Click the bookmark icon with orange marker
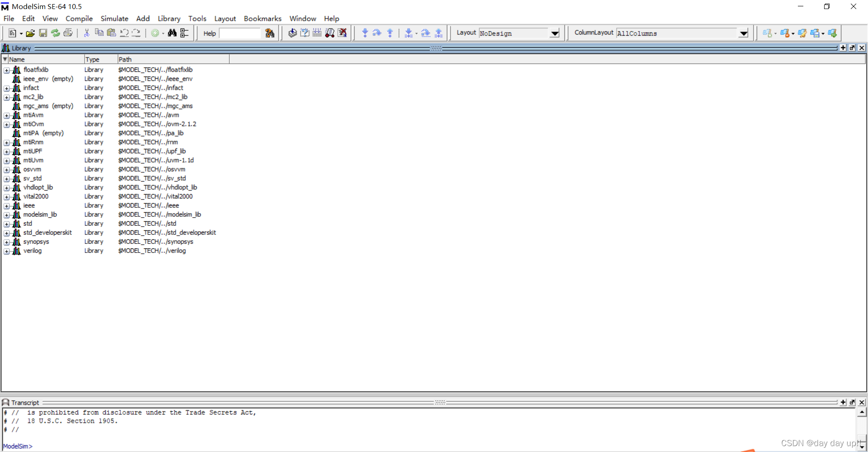This screenshot has height=452, width=868. point(785,33)
